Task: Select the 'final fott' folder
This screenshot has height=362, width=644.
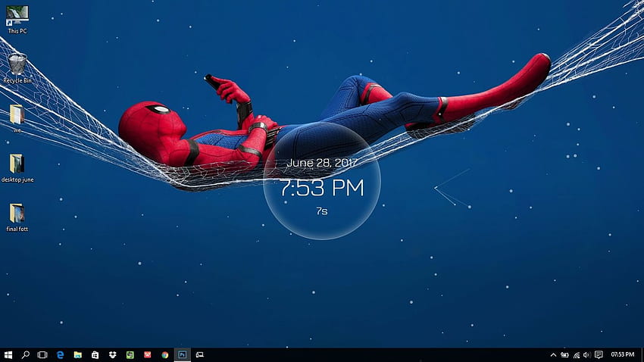Action: [x=17, y=217]
